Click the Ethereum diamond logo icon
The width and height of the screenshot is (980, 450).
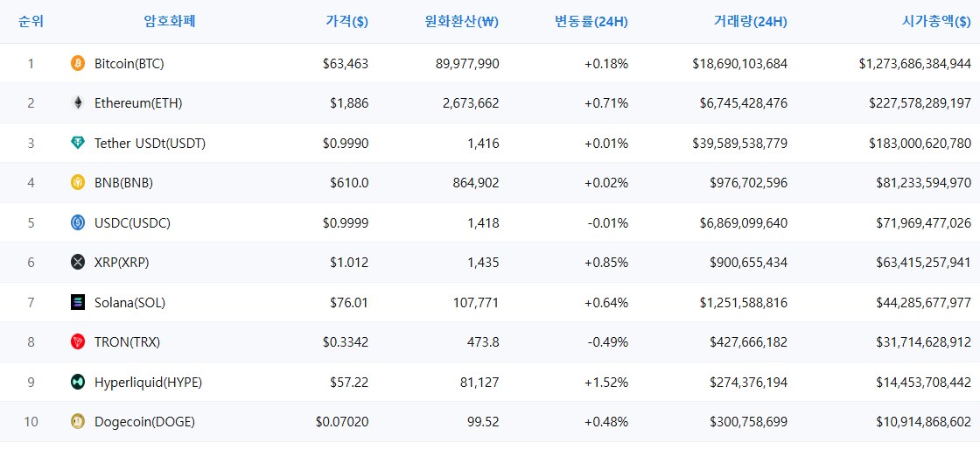78,103
